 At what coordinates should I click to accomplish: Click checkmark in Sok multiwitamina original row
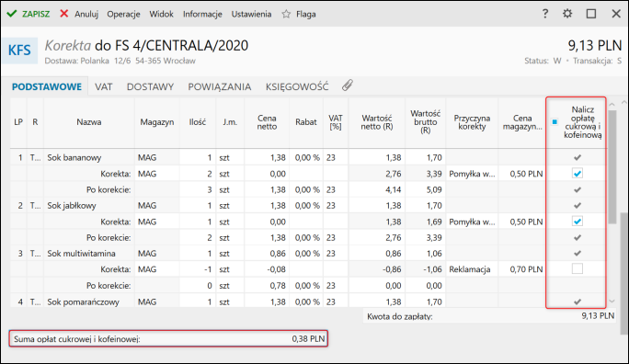pos(578,254)
